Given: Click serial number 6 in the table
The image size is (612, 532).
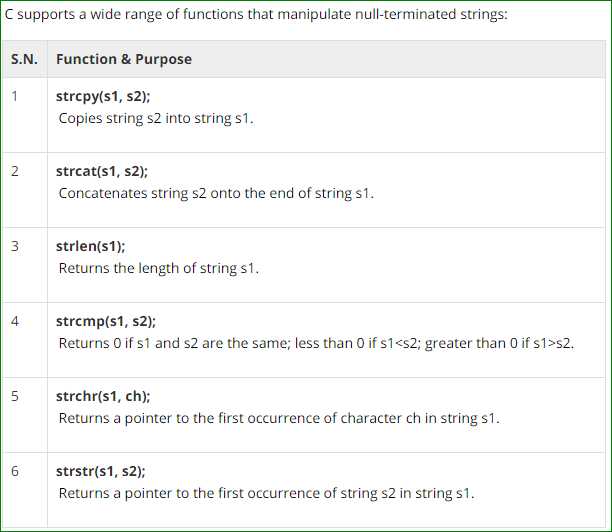Looking at the screenshot, I should coord(15,471).
